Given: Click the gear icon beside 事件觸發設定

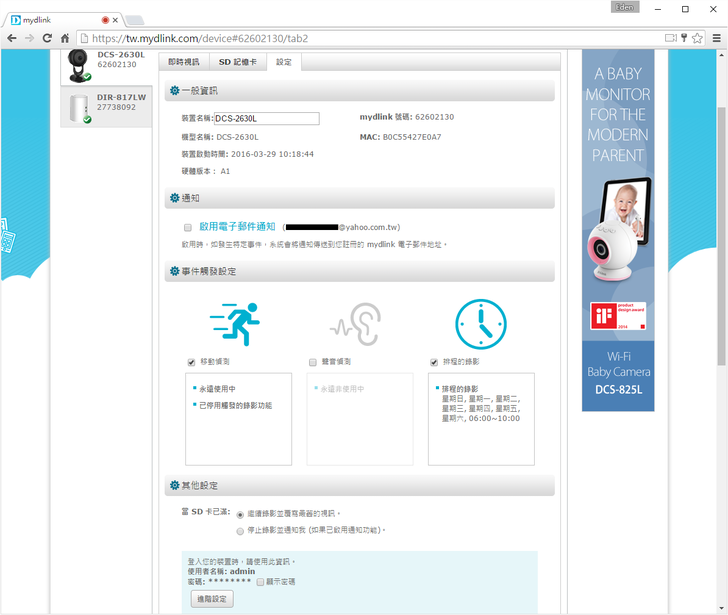Looking at the screenshot, I should (x=175, y=271).
